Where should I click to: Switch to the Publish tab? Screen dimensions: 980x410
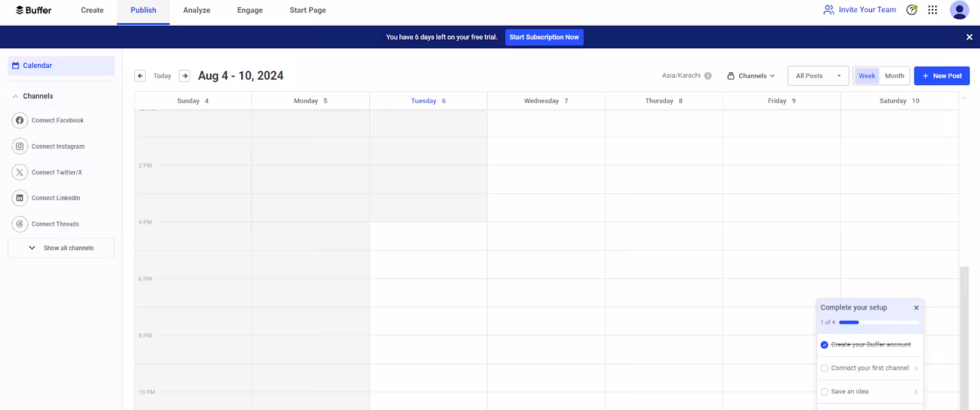point(143,10)
